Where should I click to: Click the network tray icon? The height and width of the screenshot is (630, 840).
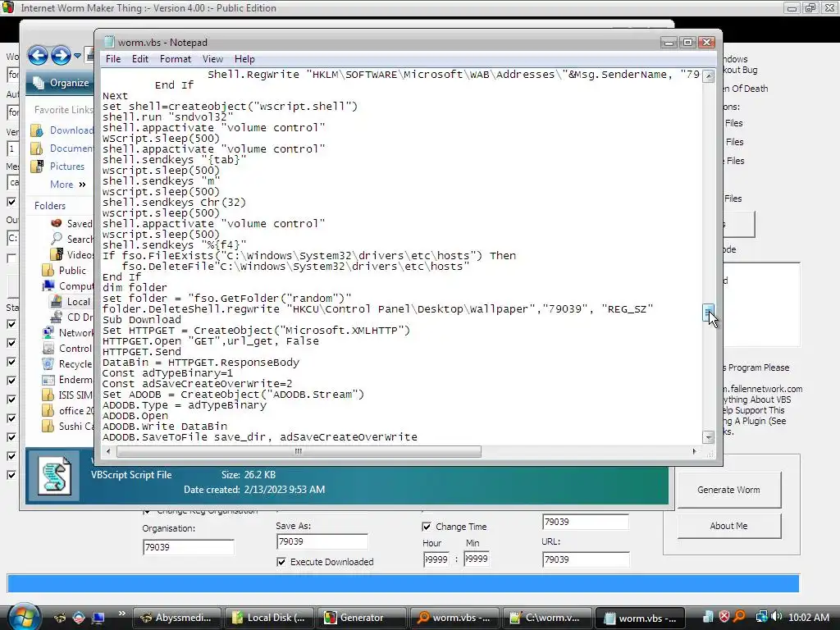(x=760, y=617)
